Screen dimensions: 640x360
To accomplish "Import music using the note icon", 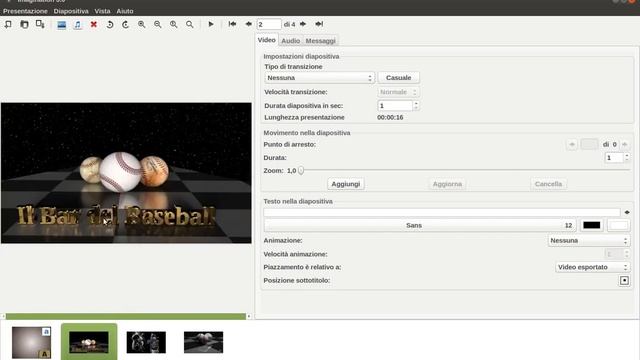I will 78,25.
